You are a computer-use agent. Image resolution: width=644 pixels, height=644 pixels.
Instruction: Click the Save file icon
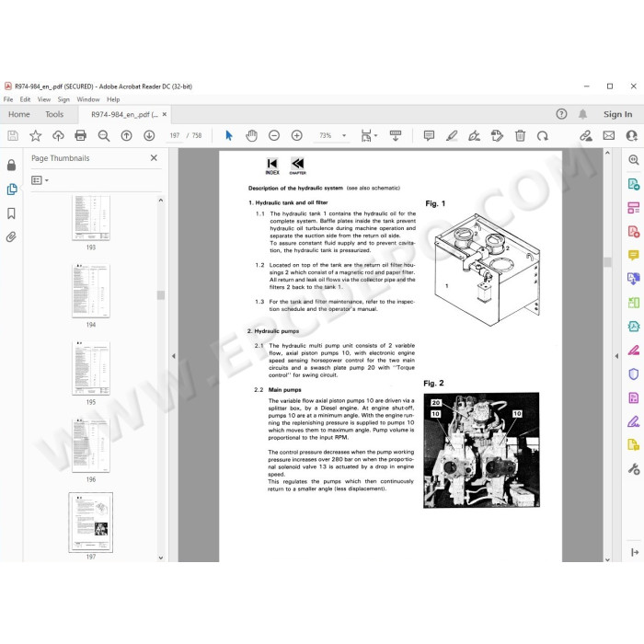[13, 135]
